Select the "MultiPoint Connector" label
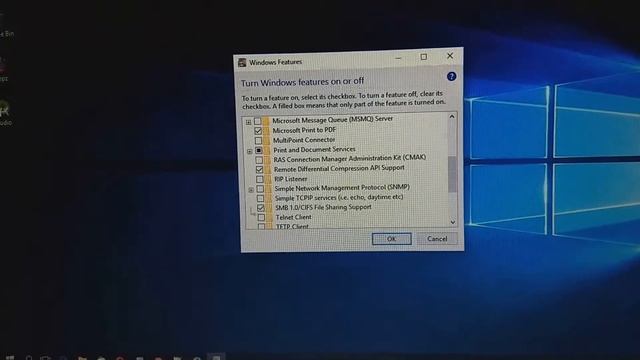This screenshot has width=640, height=360. pos(304,140)
